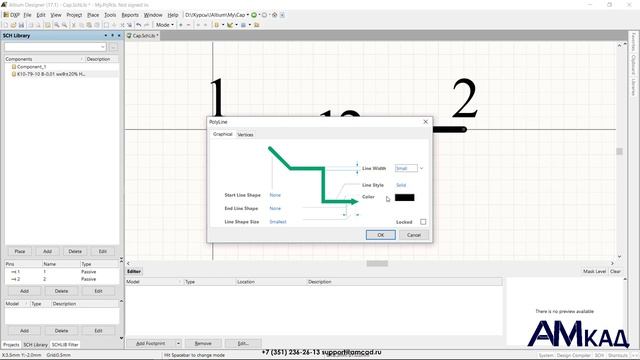640x360 pixels.
Task: Close the SCH Library panel
Action: [x=119, y=36]
